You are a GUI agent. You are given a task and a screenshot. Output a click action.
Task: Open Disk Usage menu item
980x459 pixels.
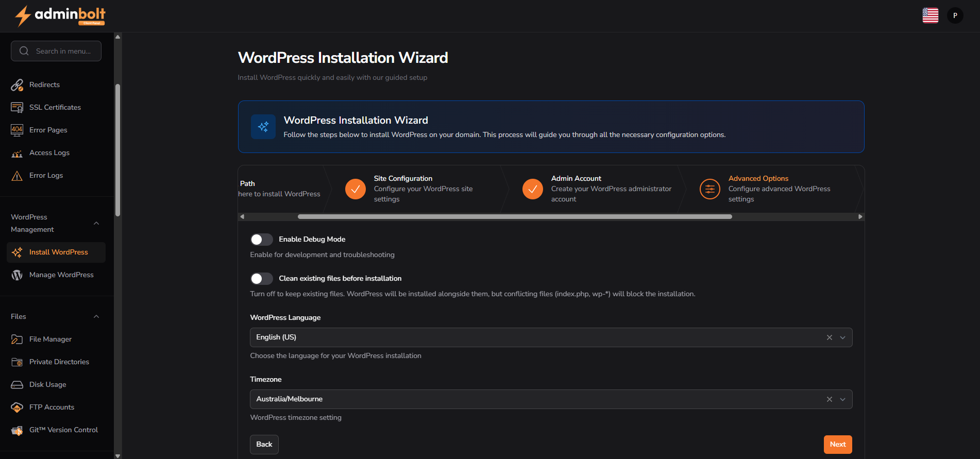pyautogui.click(x=56, y=385)
